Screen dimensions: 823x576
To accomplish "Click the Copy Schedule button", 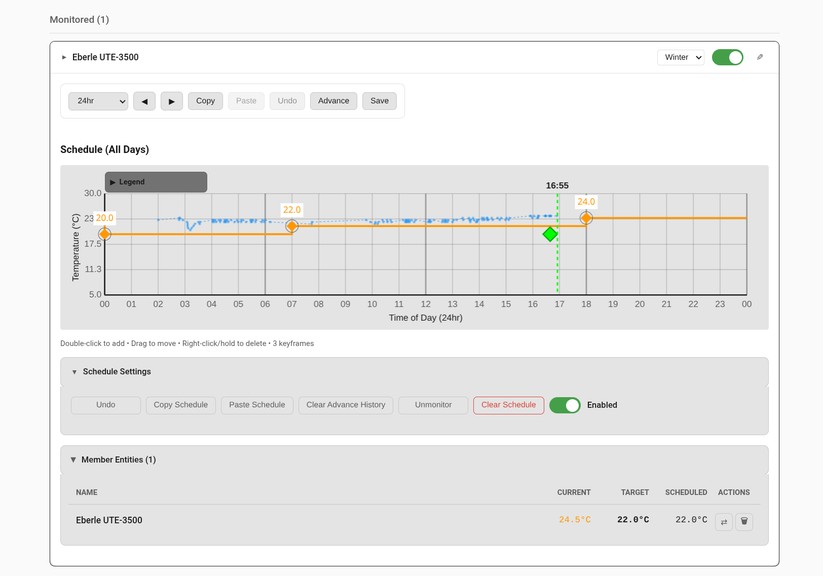I will (x=181, y=405).
